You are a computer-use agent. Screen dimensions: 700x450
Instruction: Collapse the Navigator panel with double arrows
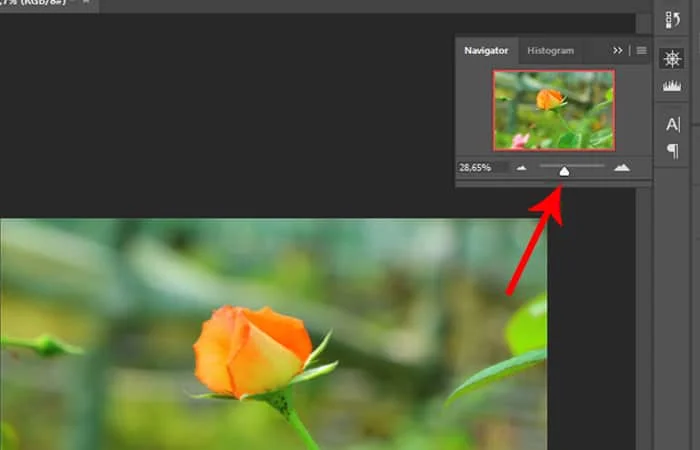pos(618,50)
